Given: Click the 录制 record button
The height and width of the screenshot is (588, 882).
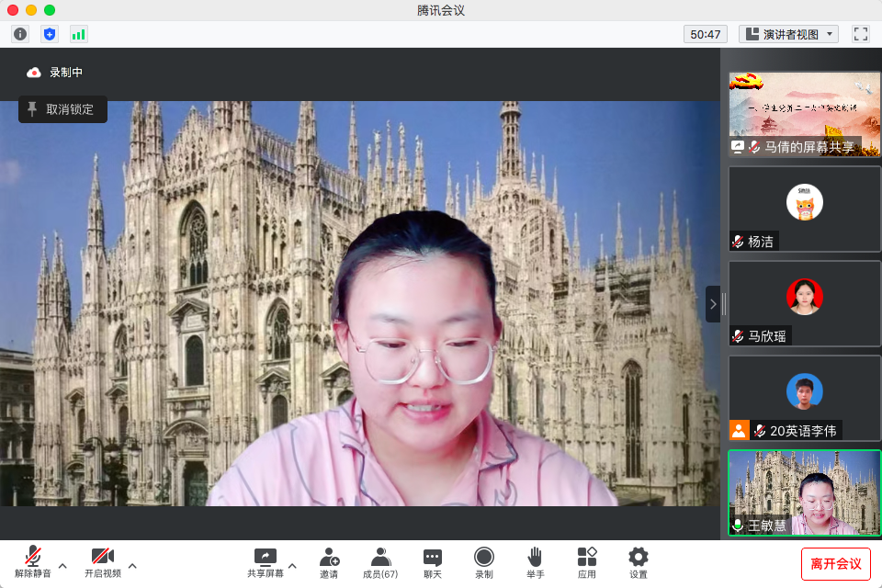Looking at the screenshot, I should click(484, 561).
